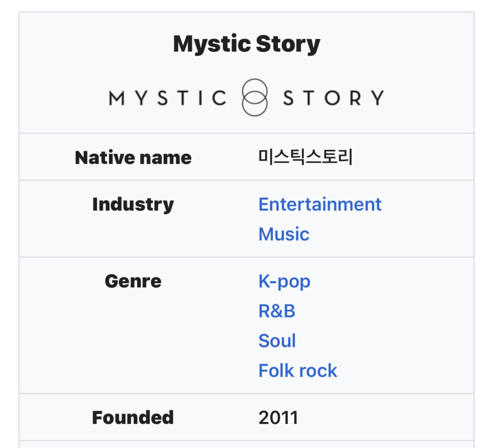The image size is (493, 448).
Task: Click the Genre row label
Action: [x=133, y=281]
